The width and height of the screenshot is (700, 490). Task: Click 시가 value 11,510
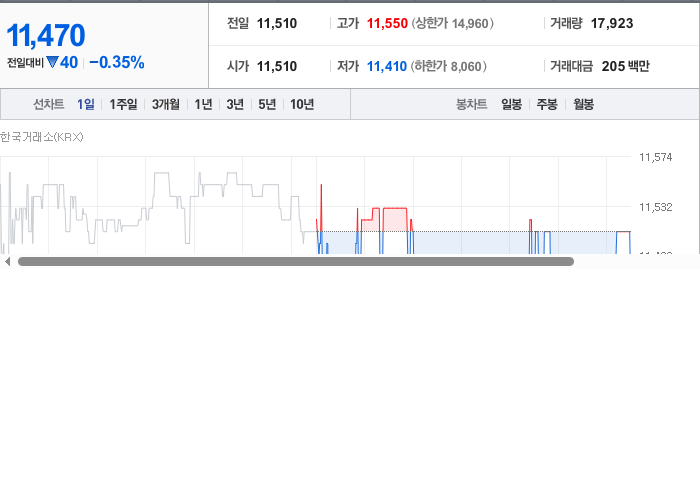pos(277,66)
